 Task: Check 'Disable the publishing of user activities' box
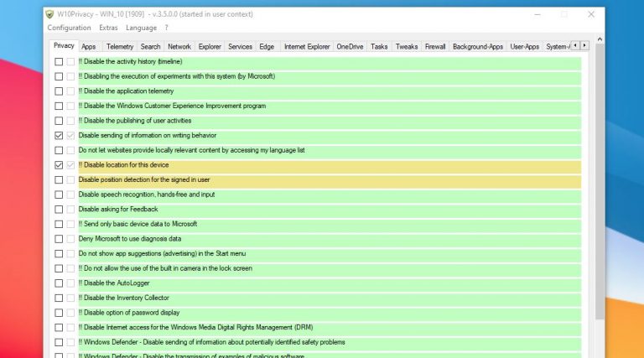[x=59, y=121]
